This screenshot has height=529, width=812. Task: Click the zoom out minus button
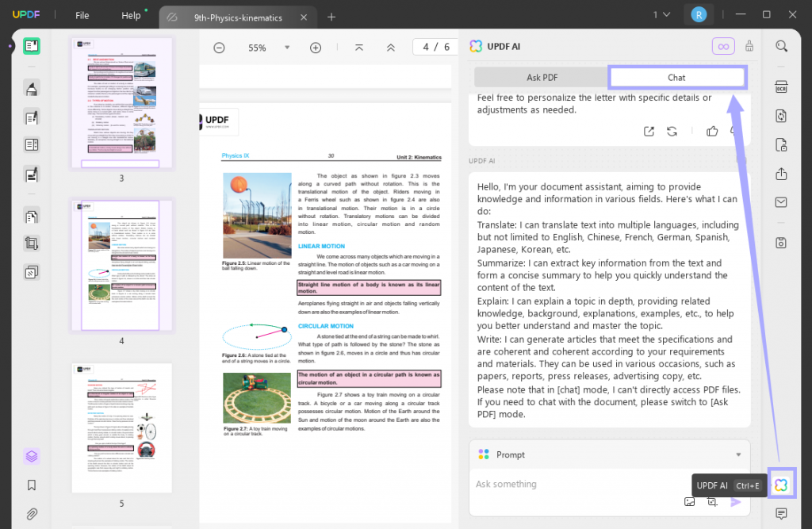(219, 48)
